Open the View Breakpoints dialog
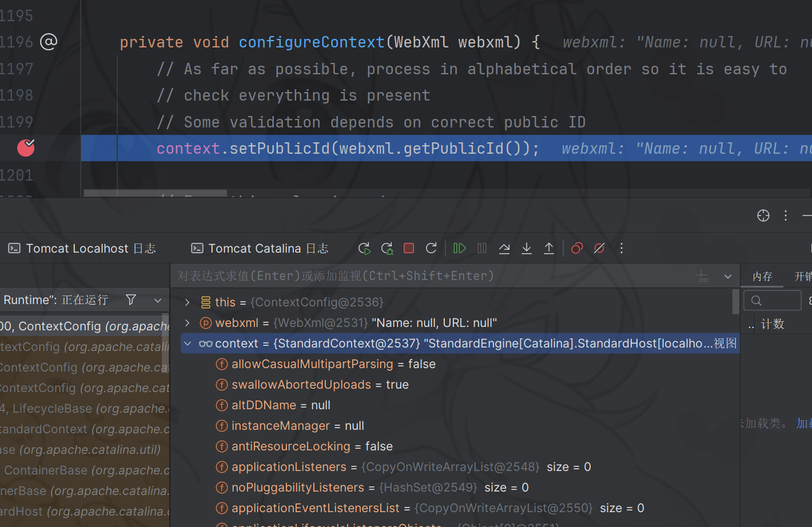 (x=577, y=248)
